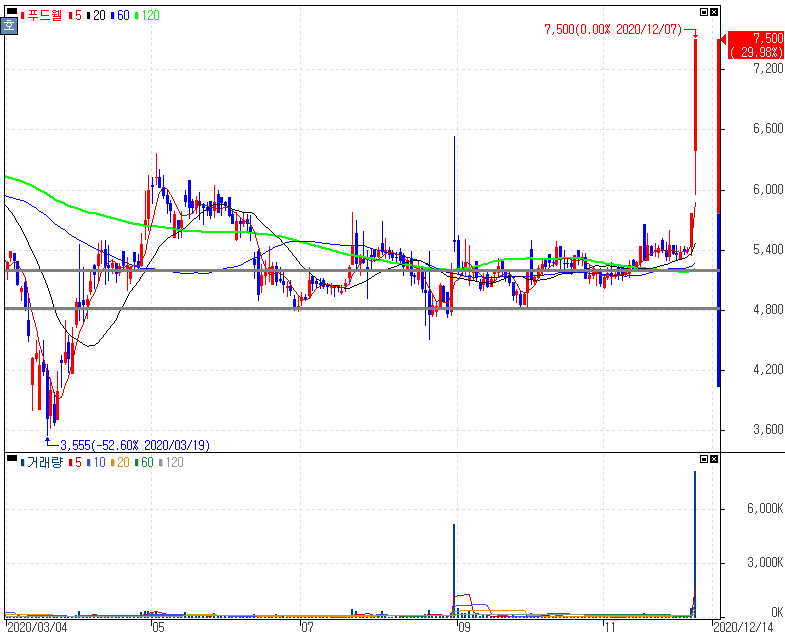Select the gray 120-day volume average legend
Screen dimensions: 785x637
click(171, 462)
